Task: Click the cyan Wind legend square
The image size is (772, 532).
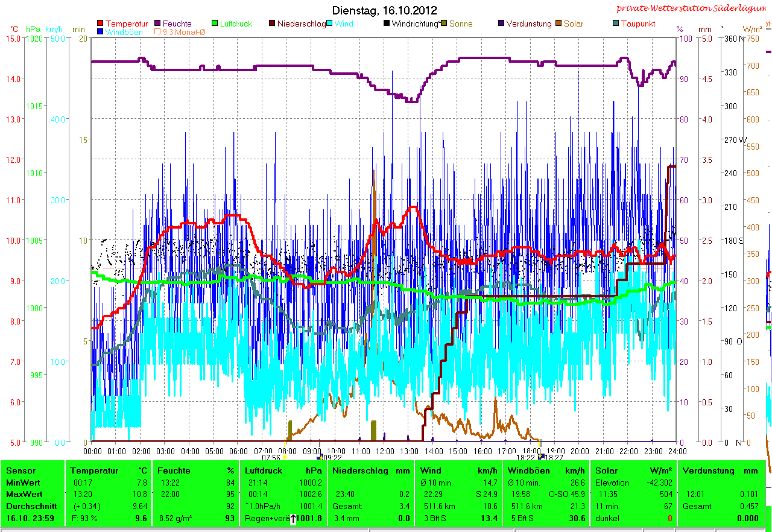Action: [x=329, y=24]
